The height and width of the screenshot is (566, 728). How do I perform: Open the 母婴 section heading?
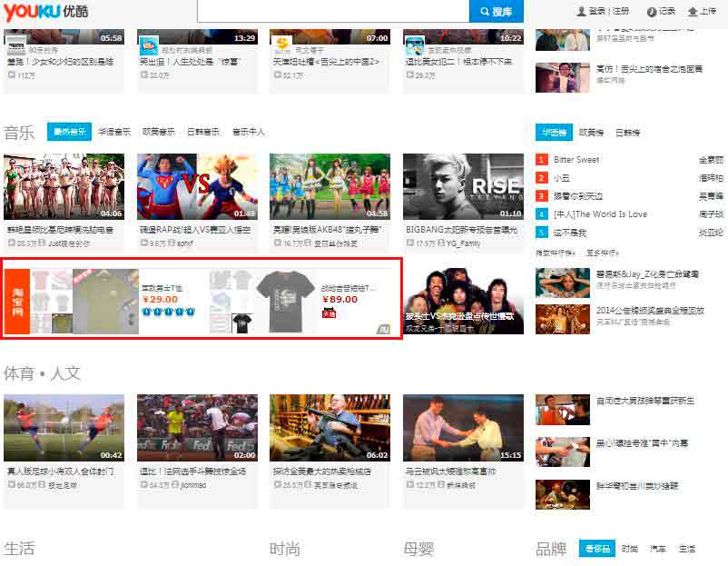[x=418, y=549]
